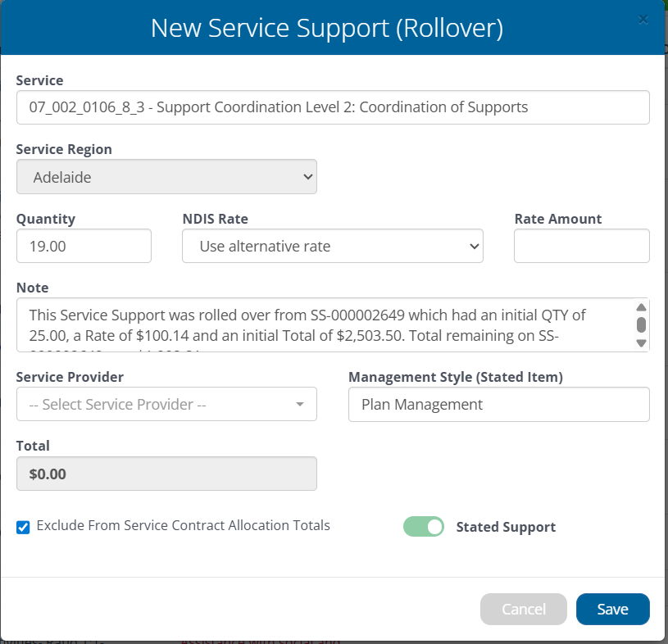Image resolution: width=668 pixels, height=644 pixels.
Task: Click the New Service Support (Rollover) title
Action: [326, 28]
